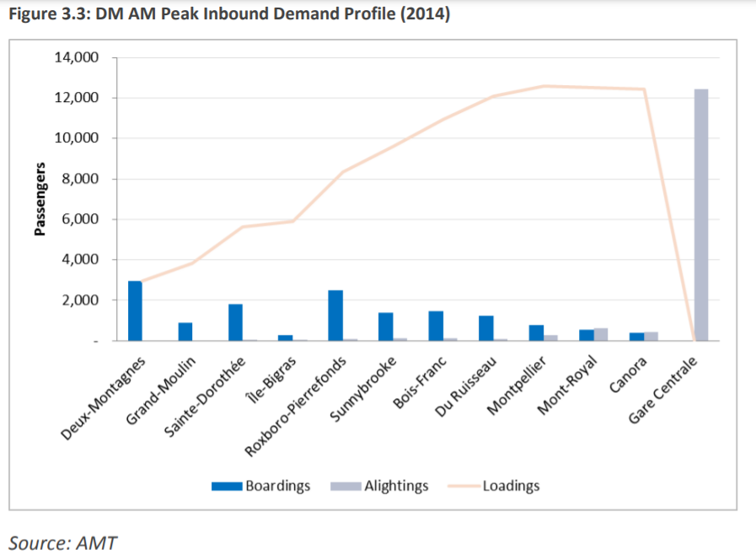Click the Loadings legend line marker
This screenshot has width=756, height=555.
(464, 486)
